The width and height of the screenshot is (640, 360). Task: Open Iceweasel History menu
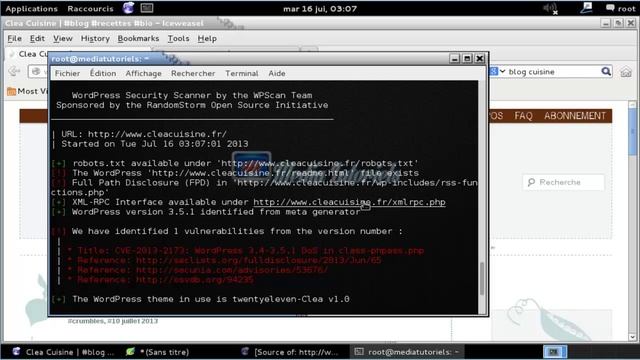[95, 38]
